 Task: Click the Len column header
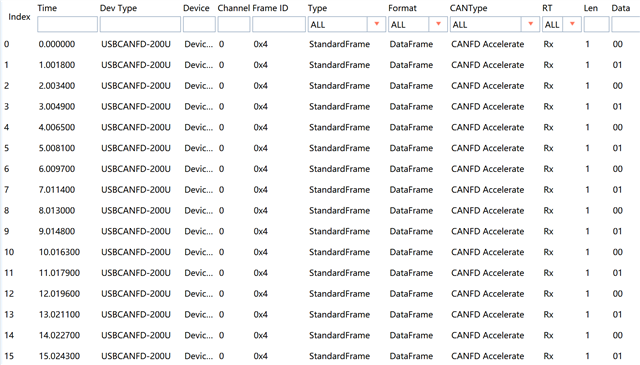coord(591,8)
